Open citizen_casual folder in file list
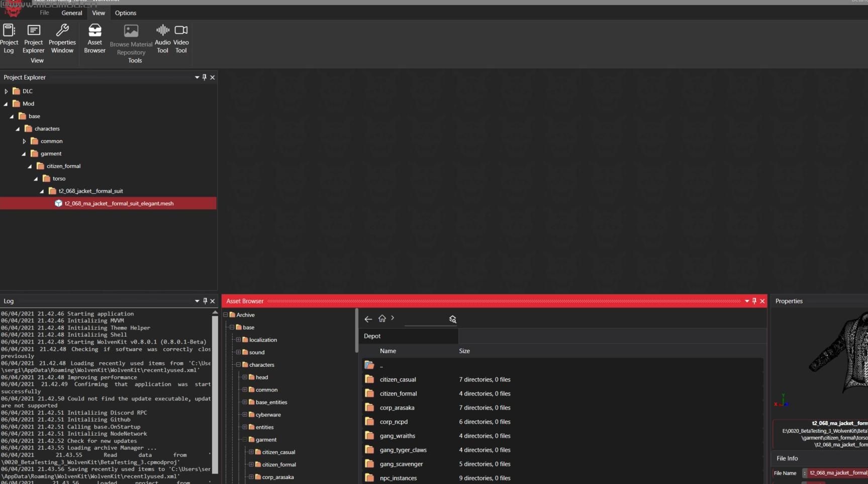 pos(398,379)
